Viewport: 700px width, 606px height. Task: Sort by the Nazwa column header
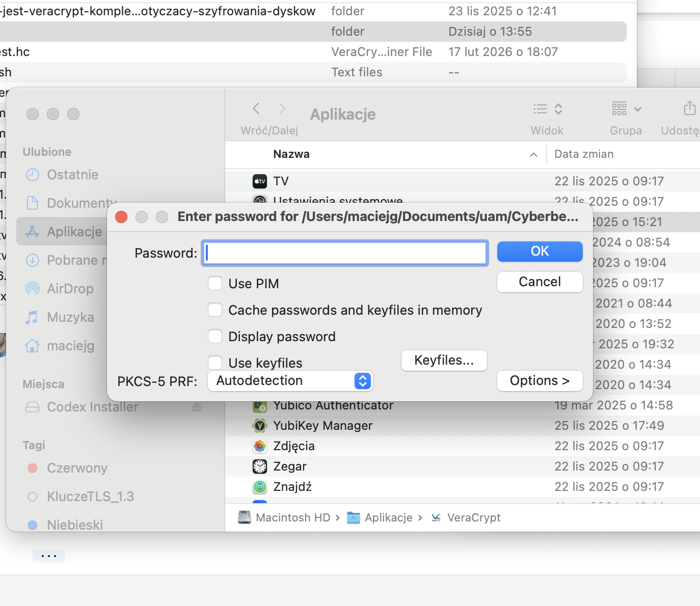click(291, 154)
